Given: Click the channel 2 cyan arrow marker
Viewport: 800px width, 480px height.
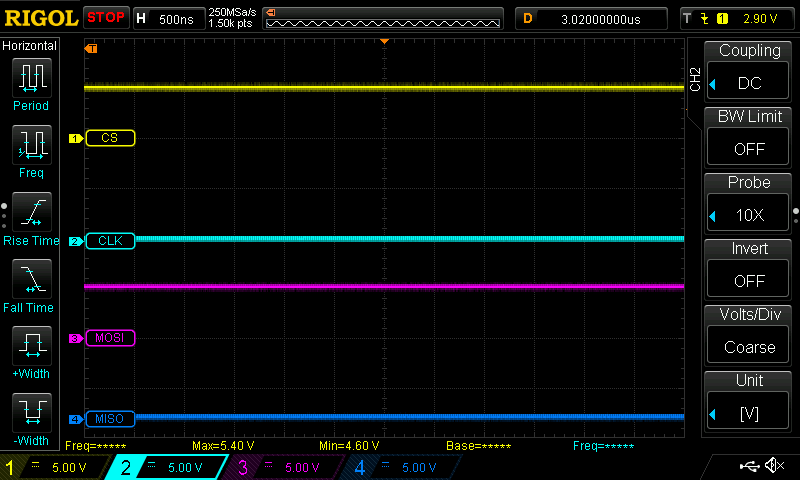Looking at the screenshot, I should coord(76,241).
